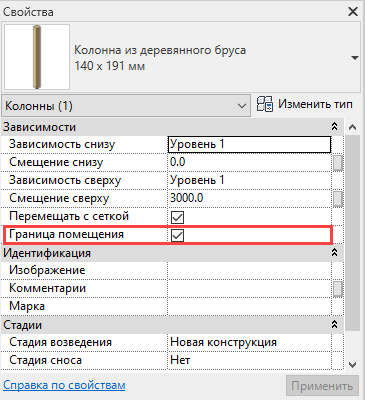Screen dimensions: 365x400
Task: Collapse the Идентификация section
Action: [334, 253]
